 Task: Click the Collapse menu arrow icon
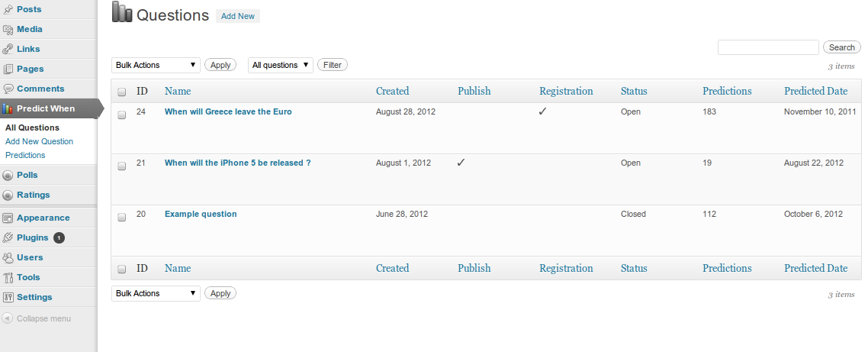click(7, 318)
